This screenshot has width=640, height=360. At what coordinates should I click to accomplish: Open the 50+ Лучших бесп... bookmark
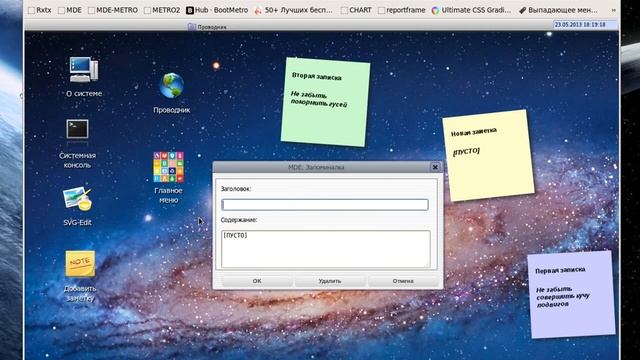[x=293, y=10]
